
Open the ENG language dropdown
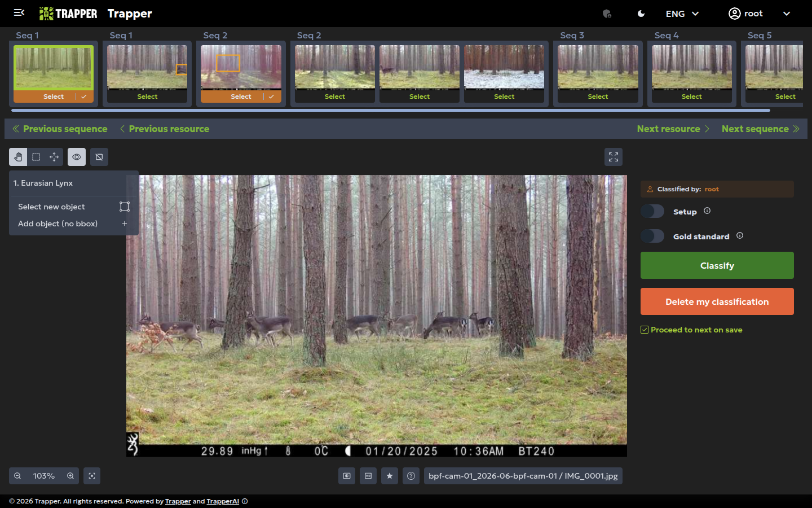682,14
